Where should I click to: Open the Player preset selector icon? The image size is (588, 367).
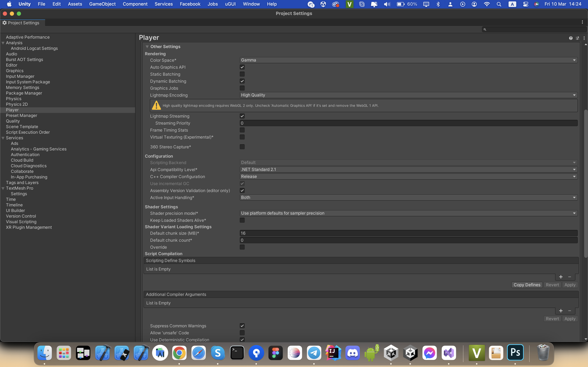pyautogui.click(x=577, y=38)
